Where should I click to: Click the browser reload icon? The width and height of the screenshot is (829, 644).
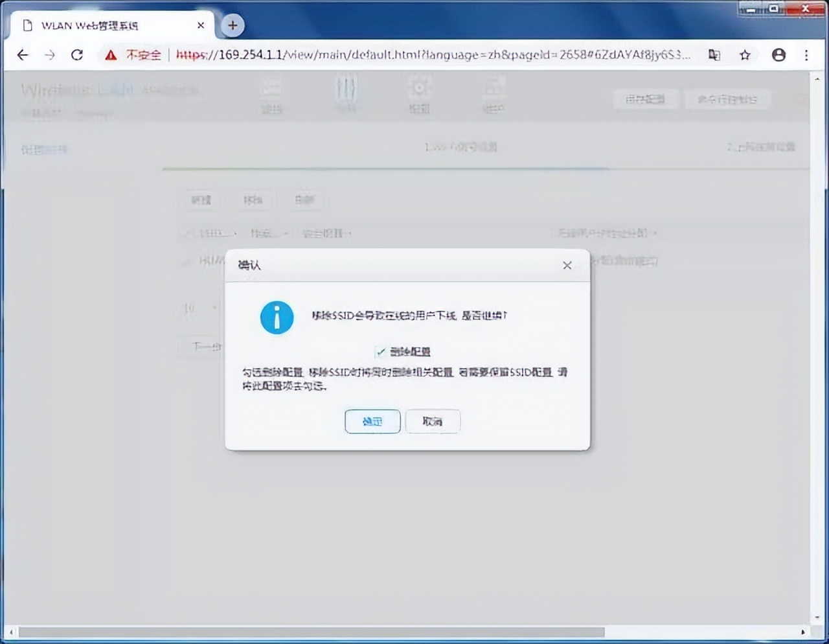coord(77,55)
